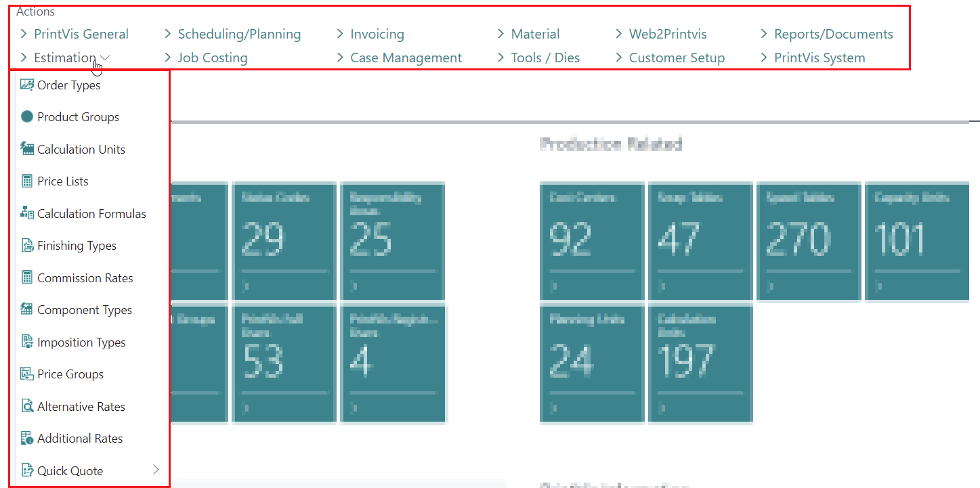Expand the chevron beside Web2Printvis
The image size is (980, 488).
pyautogui.click(x=619, y=33)
